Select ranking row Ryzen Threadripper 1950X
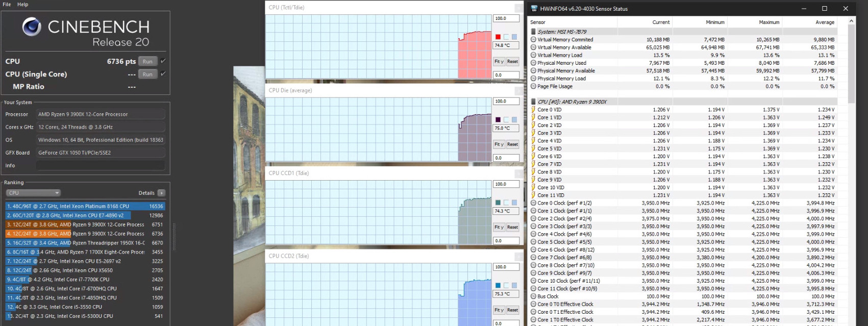The width and height of the screenshot is (868, 326). click(x=85, y=243)
